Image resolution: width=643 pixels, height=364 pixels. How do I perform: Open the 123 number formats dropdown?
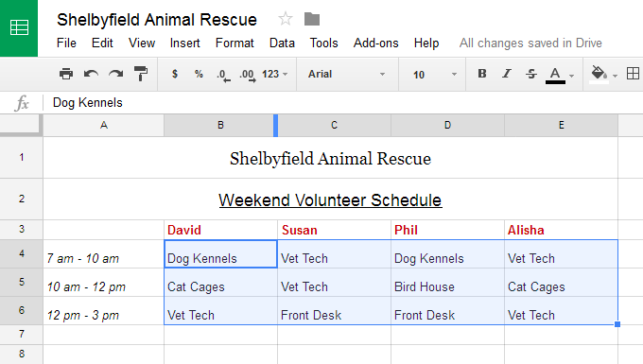275,74
